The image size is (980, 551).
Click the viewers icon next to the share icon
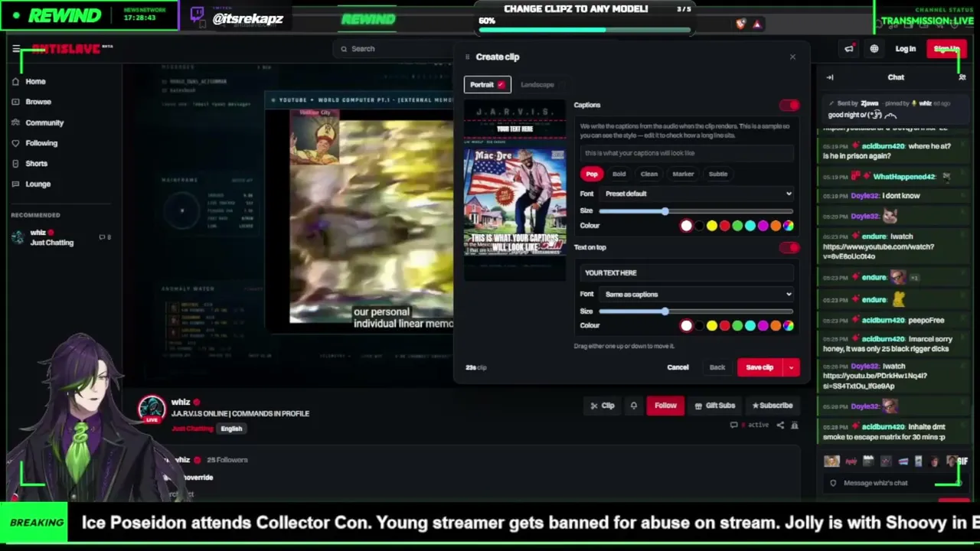coord(795,425)
